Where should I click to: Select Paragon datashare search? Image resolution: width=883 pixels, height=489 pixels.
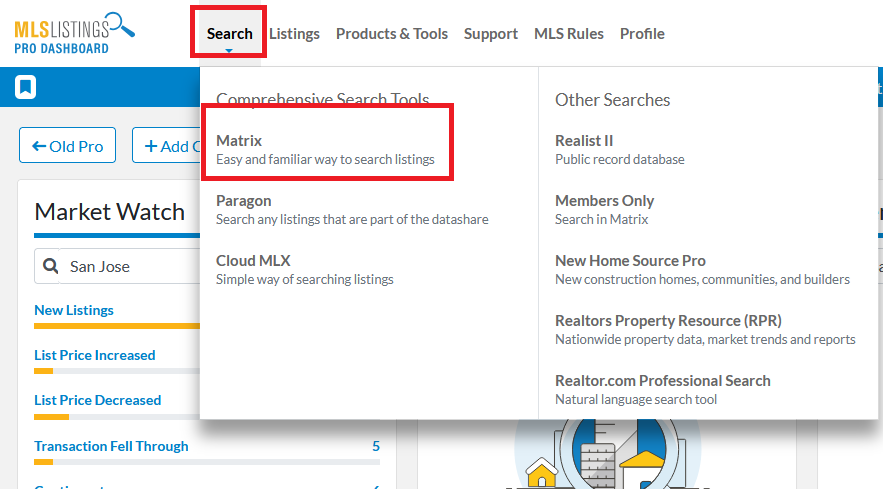click(x=352, y=210)
